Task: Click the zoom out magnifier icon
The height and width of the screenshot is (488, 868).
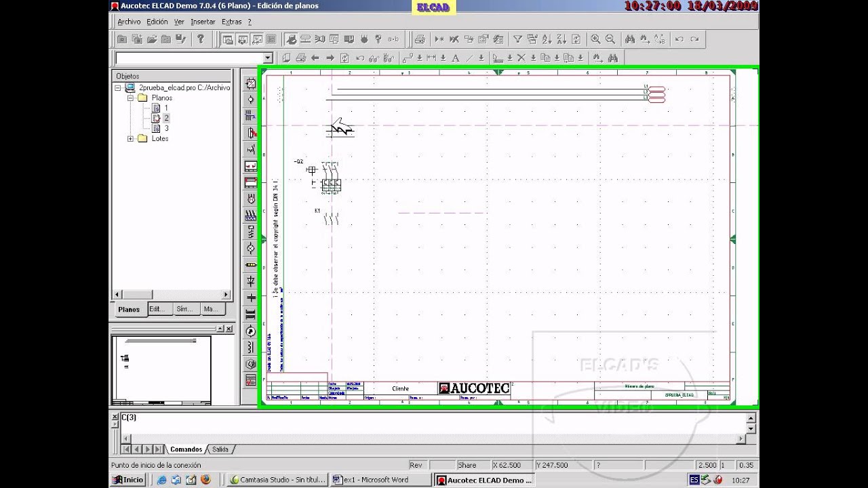Action: click(610, 39)
